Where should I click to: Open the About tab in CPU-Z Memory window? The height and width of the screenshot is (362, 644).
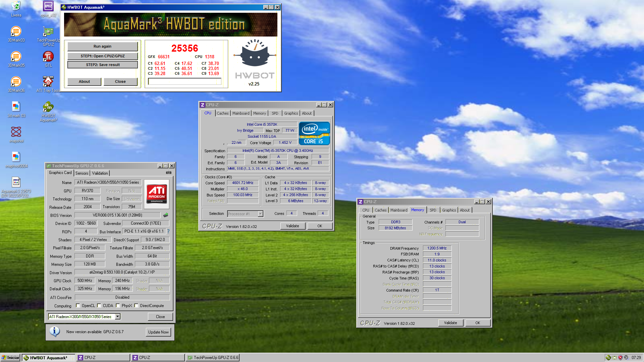[465, 210]
